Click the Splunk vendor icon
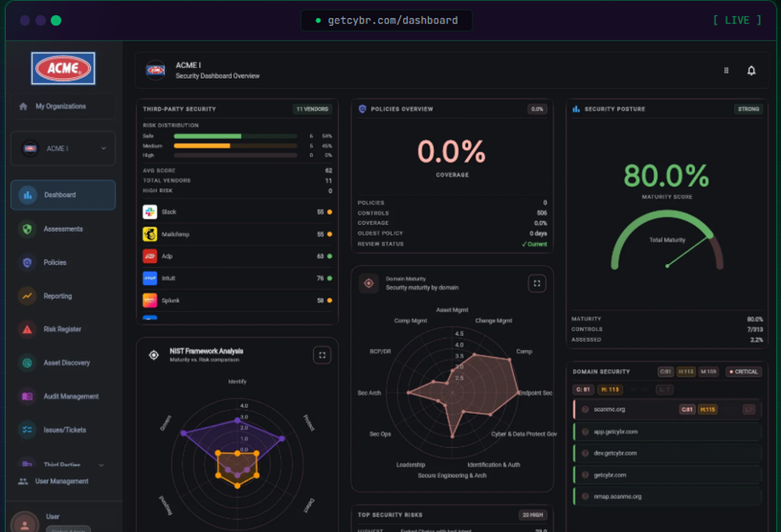Screen dimensions: 781x532 point(150,300)
